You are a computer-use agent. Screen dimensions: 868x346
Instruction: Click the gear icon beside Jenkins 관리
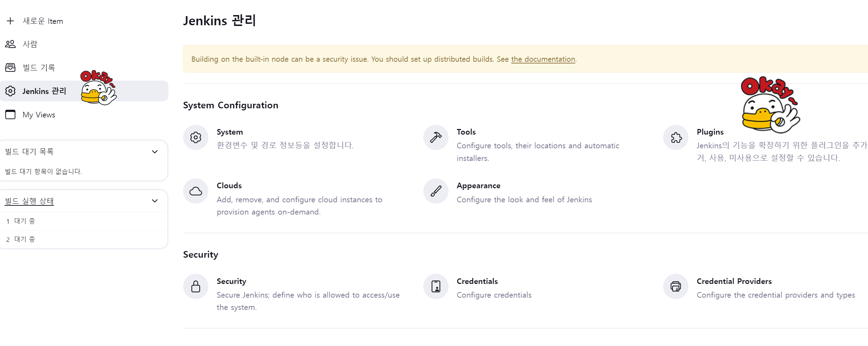coord(11,91)
